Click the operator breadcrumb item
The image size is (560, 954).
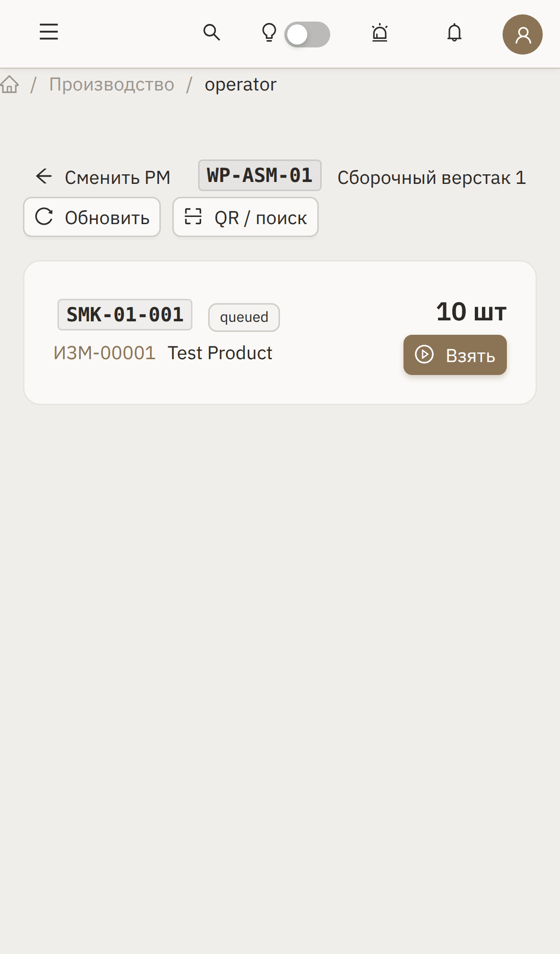(240, 84)
